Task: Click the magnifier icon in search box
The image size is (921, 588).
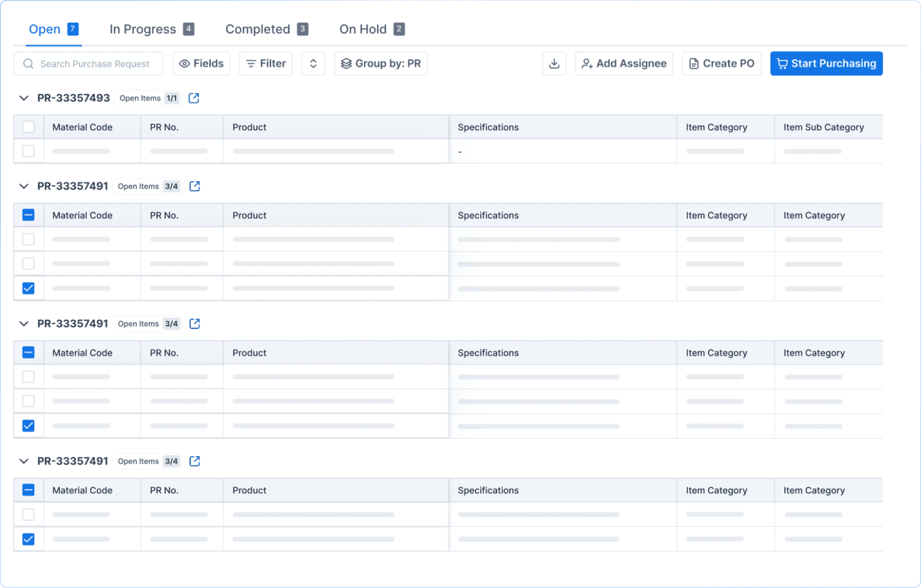Action: point(28,64)
